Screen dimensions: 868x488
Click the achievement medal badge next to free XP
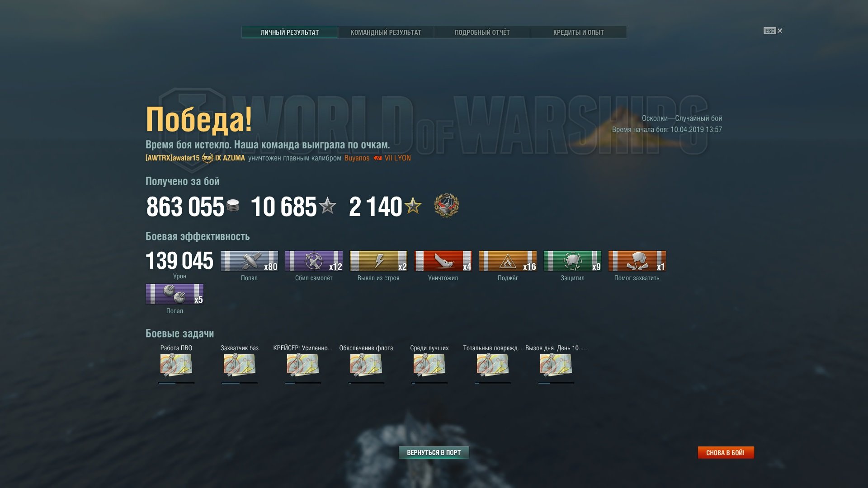pyautogui.click(x=447, y=206)
